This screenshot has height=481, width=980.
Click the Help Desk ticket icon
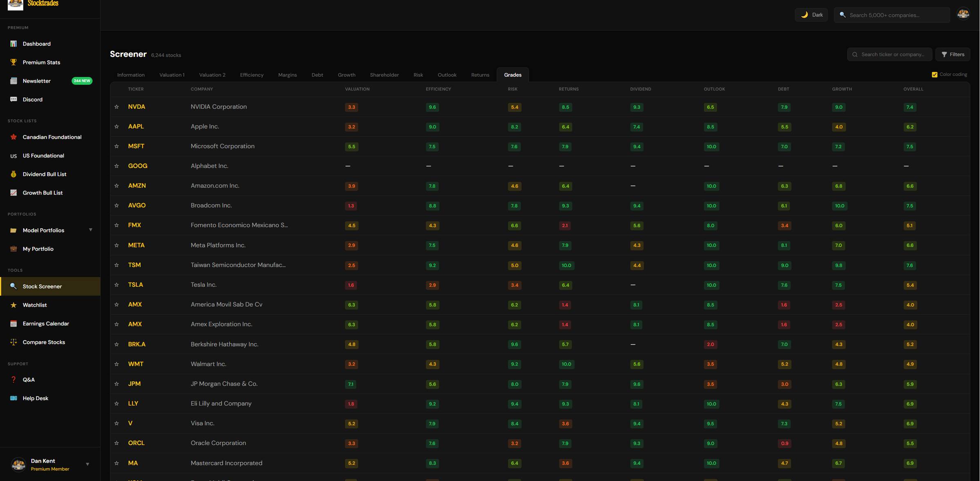point(13,398)
